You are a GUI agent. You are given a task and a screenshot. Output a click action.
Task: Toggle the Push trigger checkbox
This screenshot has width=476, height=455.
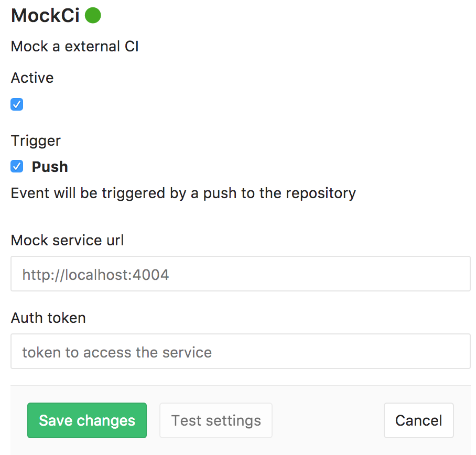click(x=17, y=167)
